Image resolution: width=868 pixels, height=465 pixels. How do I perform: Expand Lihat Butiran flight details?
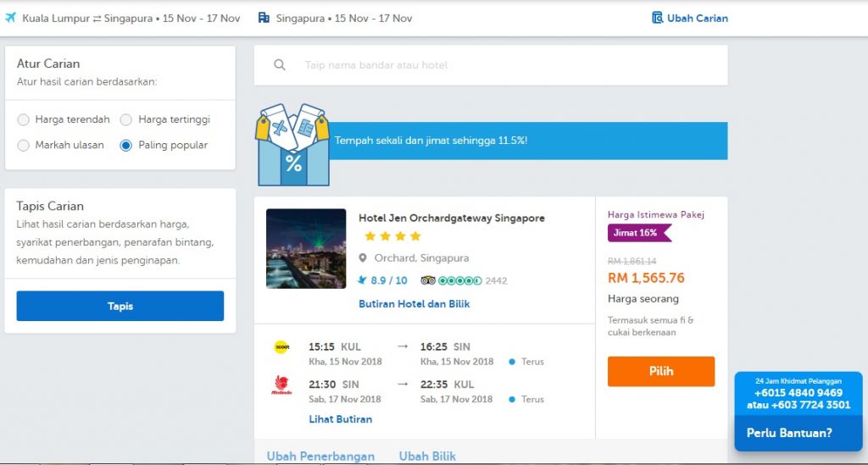click(340, 419)
